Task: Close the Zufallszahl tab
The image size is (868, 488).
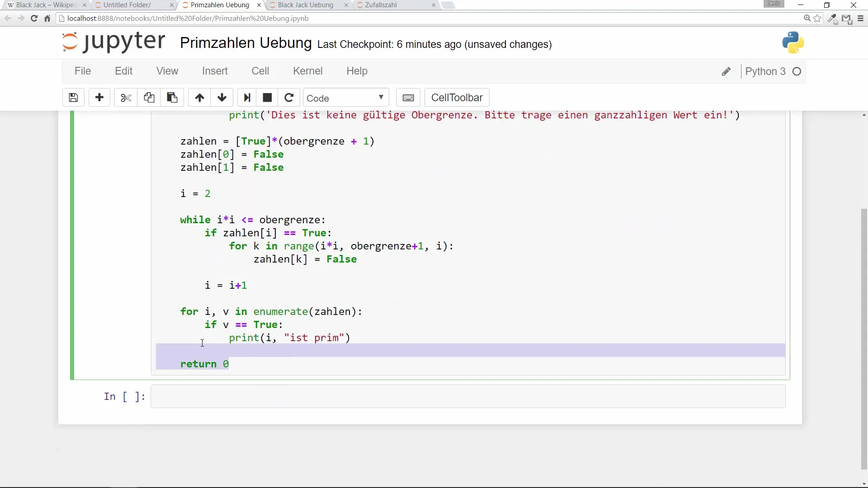Action: coord(434,5)
